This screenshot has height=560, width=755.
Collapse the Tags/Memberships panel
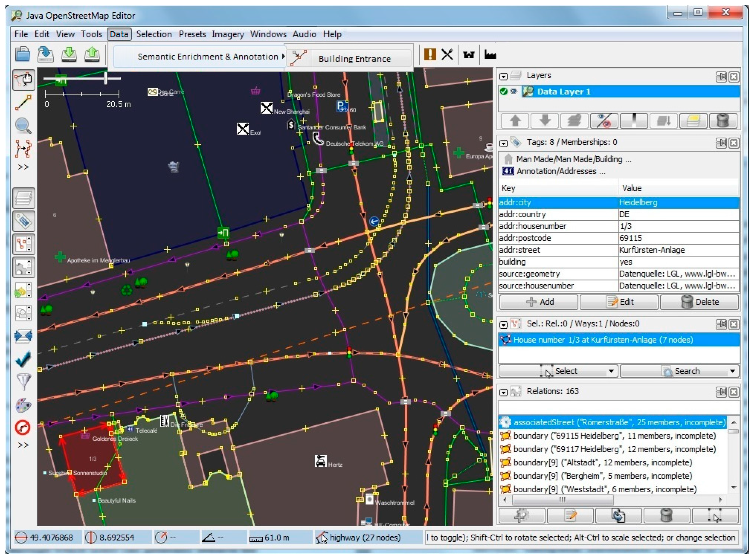pos(503,143)
